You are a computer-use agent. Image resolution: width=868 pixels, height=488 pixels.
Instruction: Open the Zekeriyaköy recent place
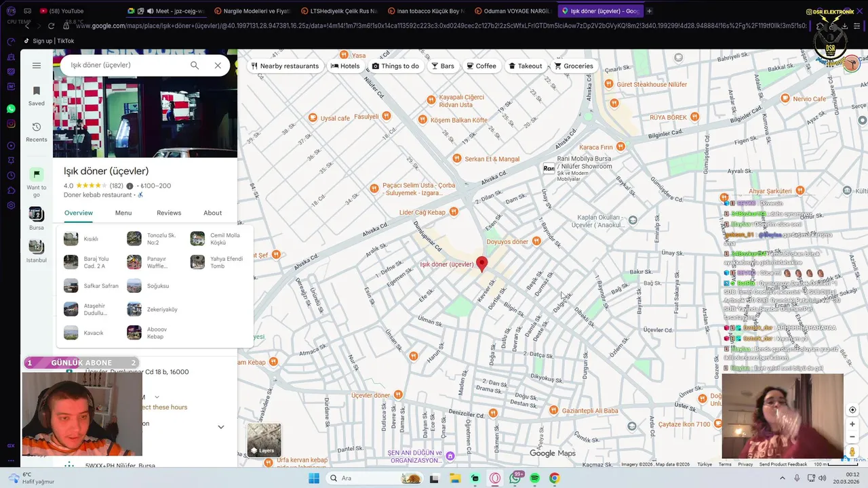(x=153, y=309)
